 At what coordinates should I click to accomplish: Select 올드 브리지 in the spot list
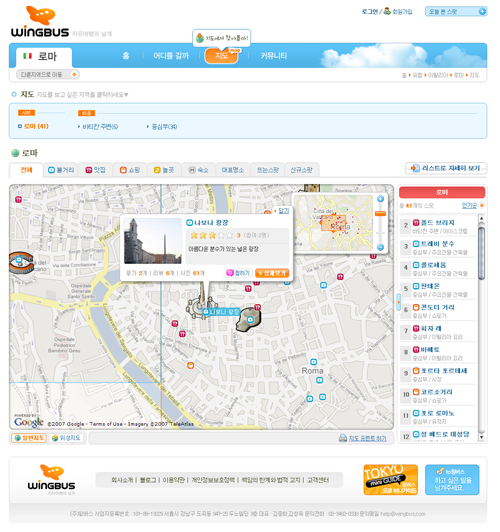(438, 226)
